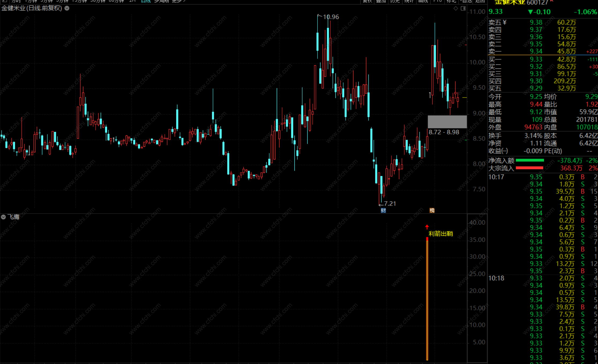The width and height of the screenshot is (598, 364).
Task: Select the 多周期 multi-period tab
Action: pyautogui.click(x=161, y=1)
